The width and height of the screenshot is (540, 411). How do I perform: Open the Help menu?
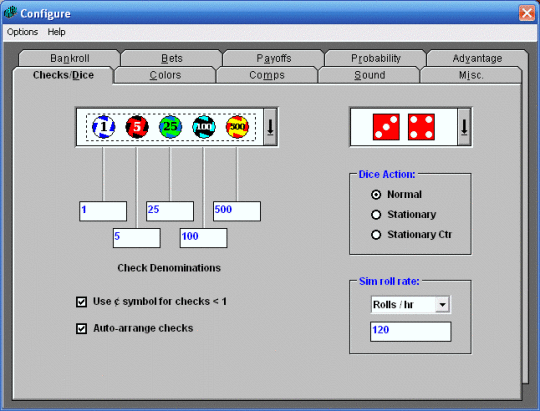pyautogui.click(x=56, y=32)
